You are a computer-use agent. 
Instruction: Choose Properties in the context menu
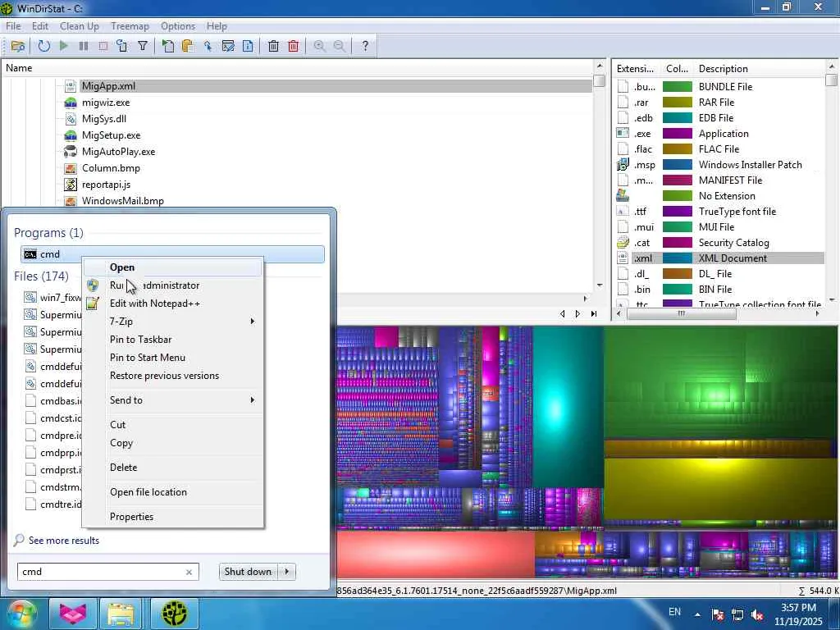(x=172, y=517)
